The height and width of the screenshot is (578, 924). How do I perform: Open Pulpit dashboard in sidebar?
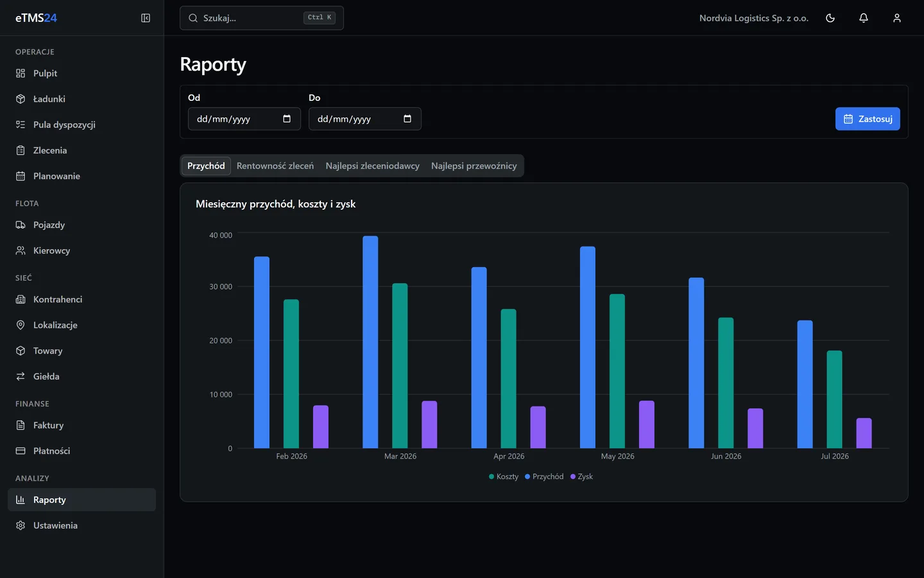point(81,73)
